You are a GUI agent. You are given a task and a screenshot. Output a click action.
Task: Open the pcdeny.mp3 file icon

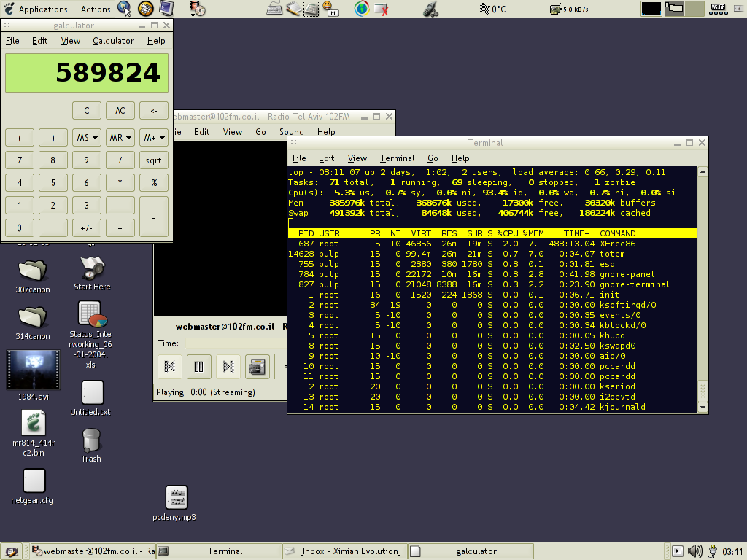click(177, 498)
